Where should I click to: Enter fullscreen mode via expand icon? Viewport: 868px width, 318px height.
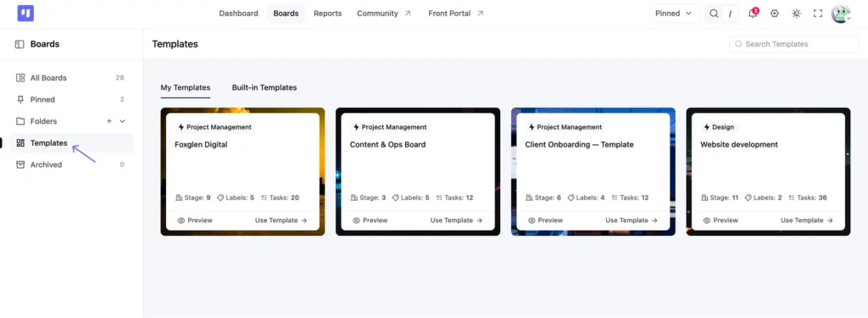(x=818, y=14)
